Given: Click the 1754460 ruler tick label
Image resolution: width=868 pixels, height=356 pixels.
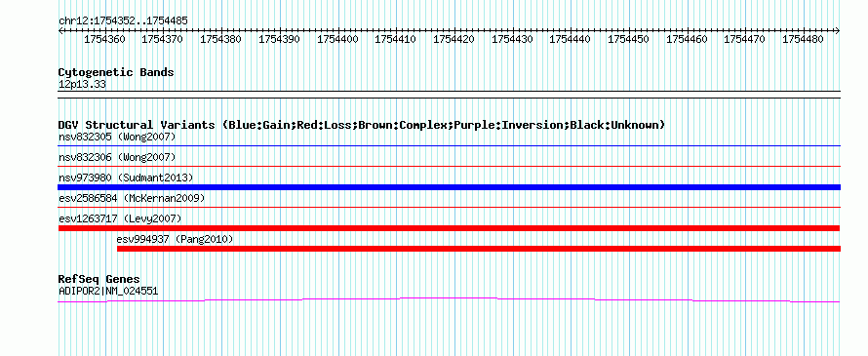Looking at the screenshot, I should tap(687, 40).
